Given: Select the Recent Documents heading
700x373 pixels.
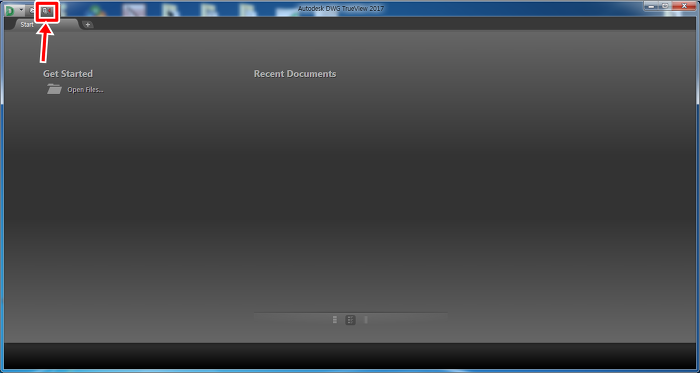Looking at the screenshot, I should [x=295, y=74].
